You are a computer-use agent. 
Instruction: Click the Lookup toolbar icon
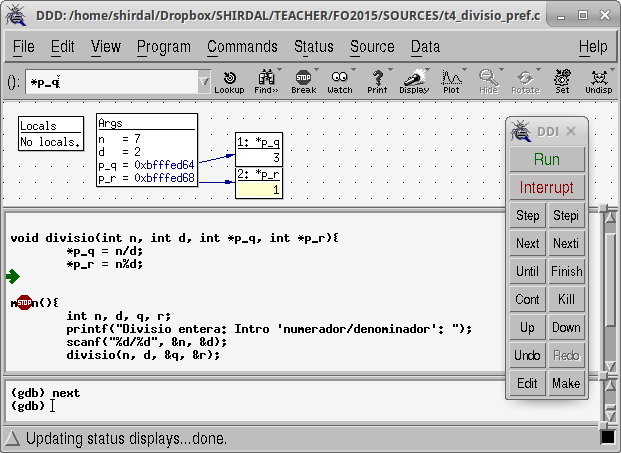[229, 81]
